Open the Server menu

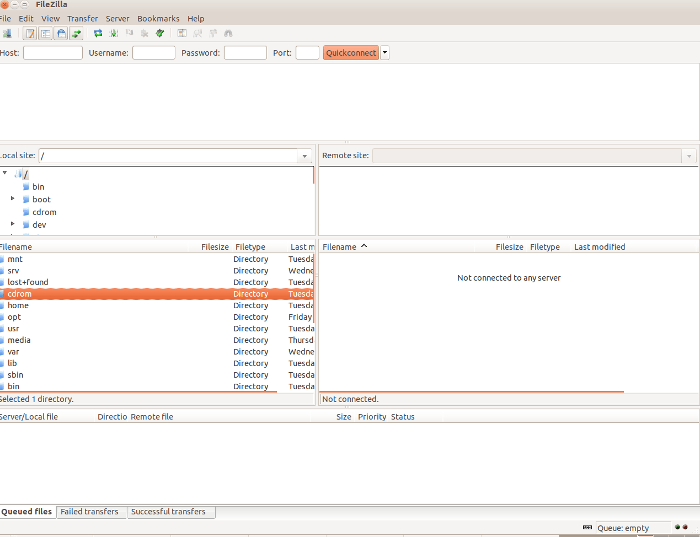[x=117, y=18]
